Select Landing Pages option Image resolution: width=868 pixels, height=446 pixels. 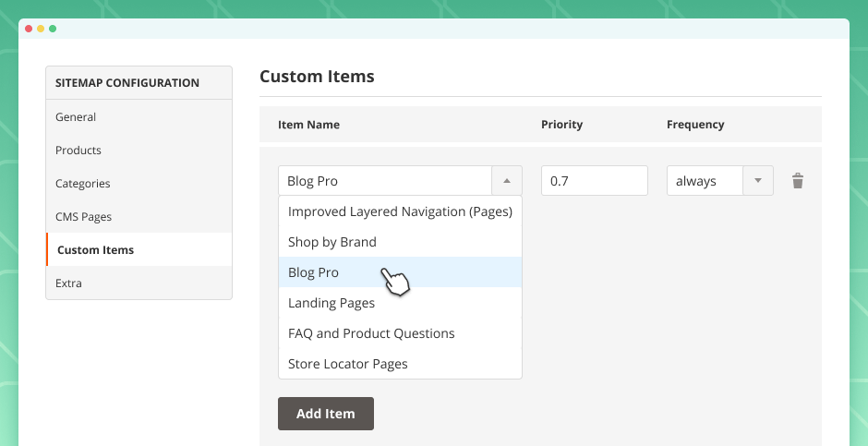[x=400, y=303]
